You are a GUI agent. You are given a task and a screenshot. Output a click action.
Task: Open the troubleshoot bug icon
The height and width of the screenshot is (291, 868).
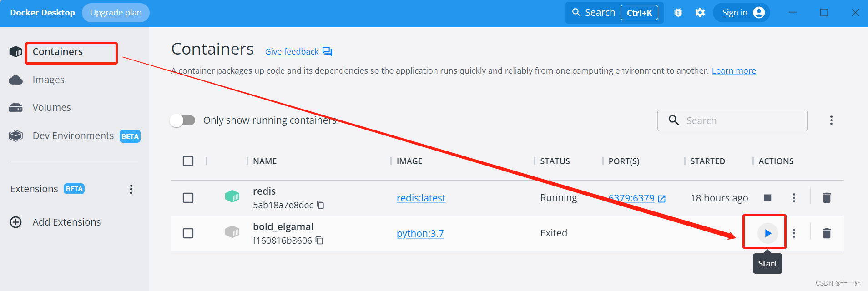[x=678, y=13]
